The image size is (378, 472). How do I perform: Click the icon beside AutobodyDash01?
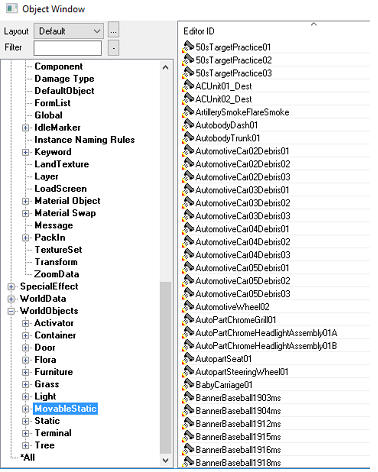click(x=188, y=125)
